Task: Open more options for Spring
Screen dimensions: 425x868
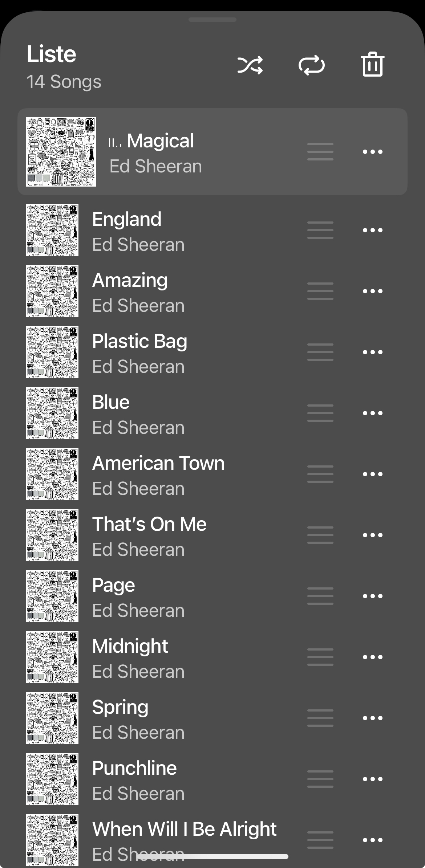Action: 373,718
